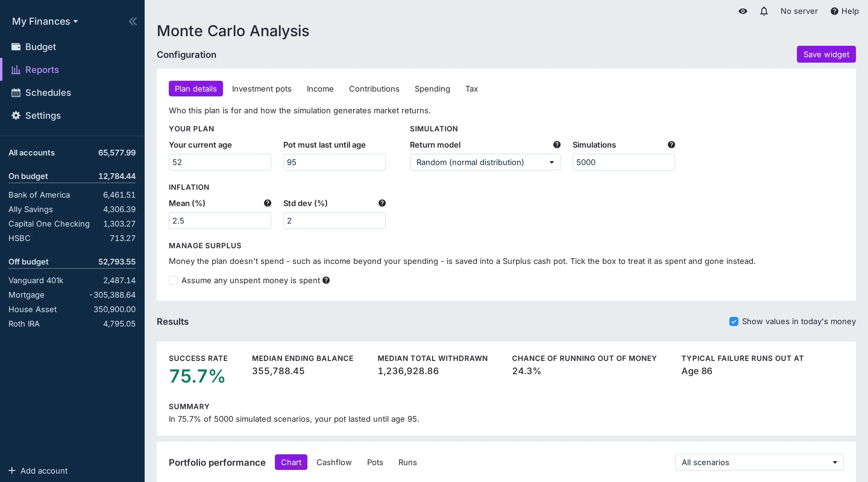Open the My Finances dropdown menu

point(45,22)
